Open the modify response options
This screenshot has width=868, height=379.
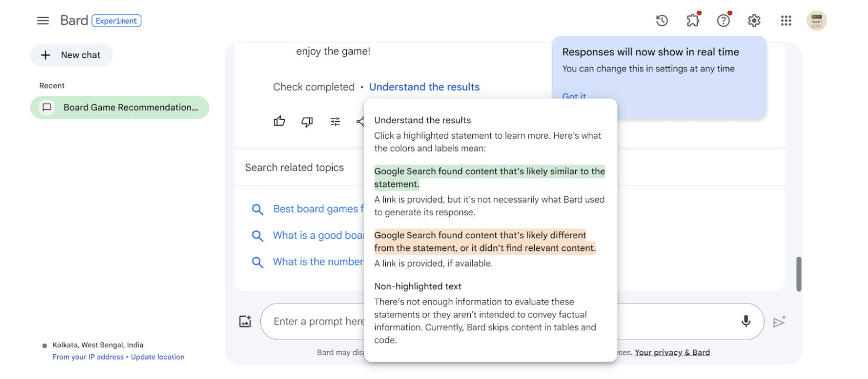coord(335,121)
